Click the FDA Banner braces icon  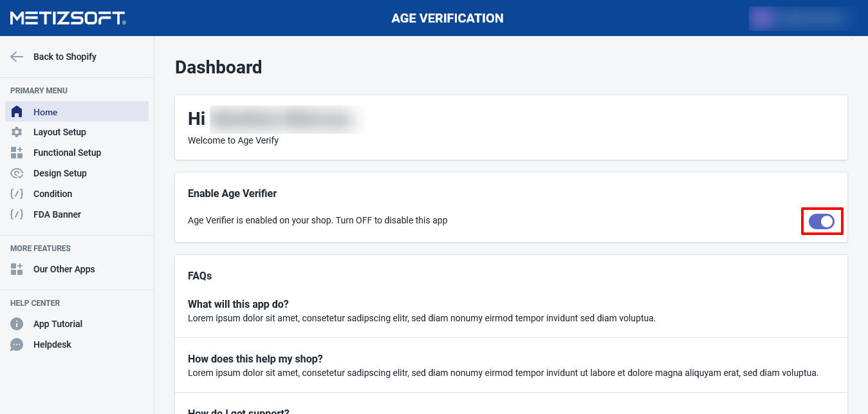(17, 214)
